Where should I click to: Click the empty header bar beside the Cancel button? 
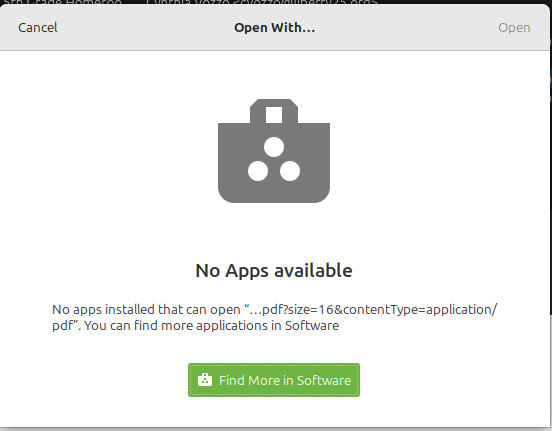(141, 27)
